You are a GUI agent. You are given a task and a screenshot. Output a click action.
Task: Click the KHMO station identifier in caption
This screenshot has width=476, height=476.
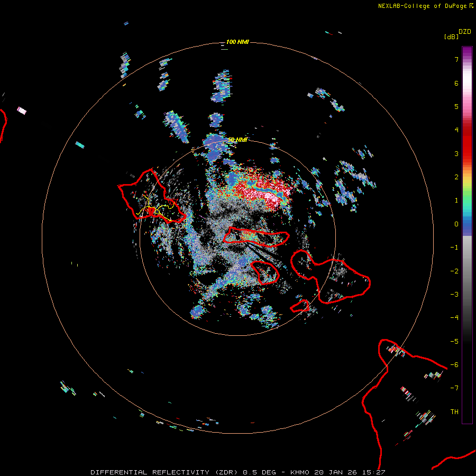[x=300, y=472]
